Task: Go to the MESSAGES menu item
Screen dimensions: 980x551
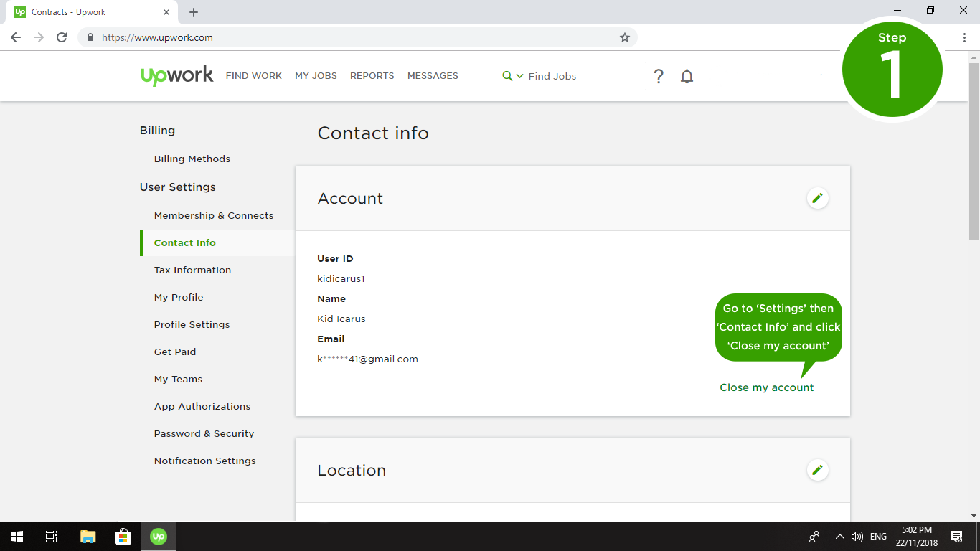Action: [433, 76]
